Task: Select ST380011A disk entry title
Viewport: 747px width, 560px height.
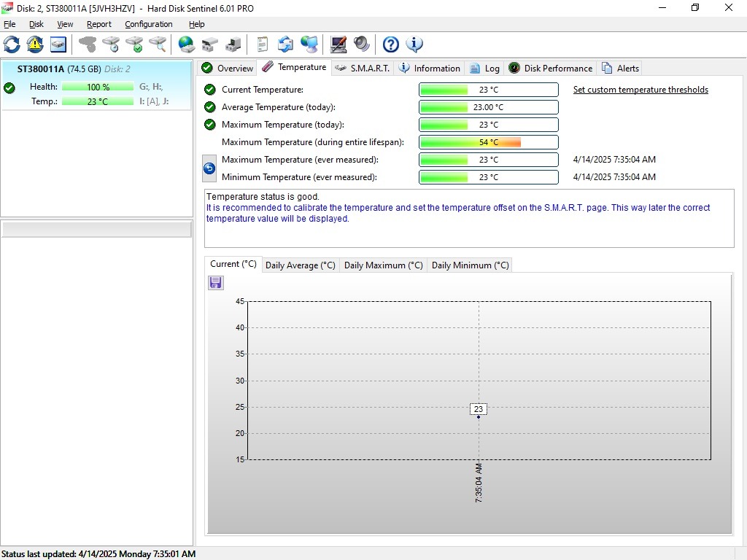Action: pyautogui.click(x=41, y=69)
